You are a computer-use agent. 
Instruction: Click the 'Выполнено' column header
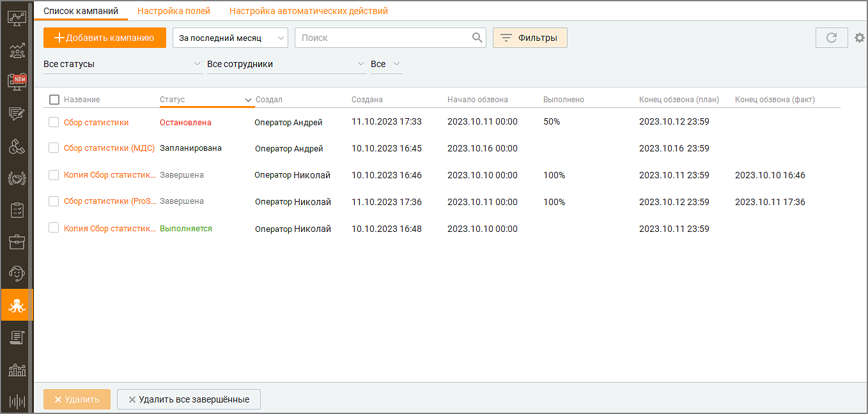tap(564, 100)
